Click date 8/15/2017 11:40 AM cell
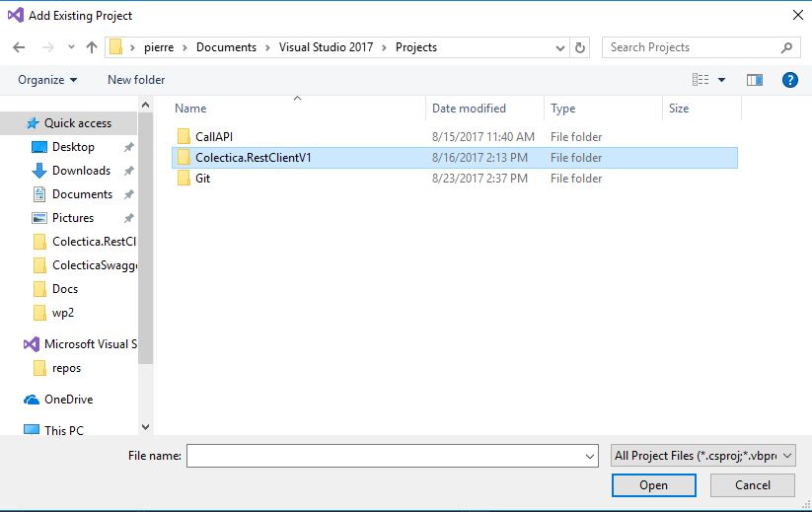Image resolution: width=812 pixels, height=512 pixels. [x=483, y=137]
